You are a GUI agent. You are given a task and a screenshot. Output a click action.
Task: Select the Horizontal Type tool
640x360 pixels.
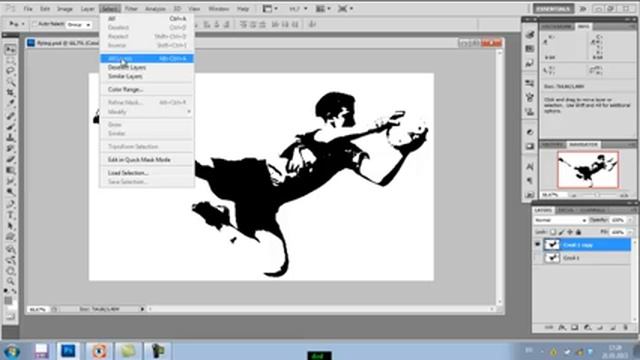coord(10,215)
